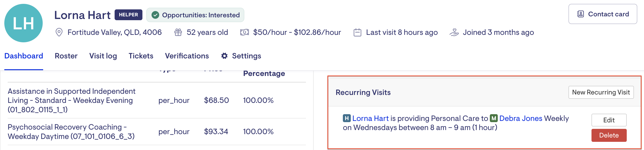Screen dimensions: 644x150
Task: Go to the Tickets tab
Action: [x=141, y=56]
